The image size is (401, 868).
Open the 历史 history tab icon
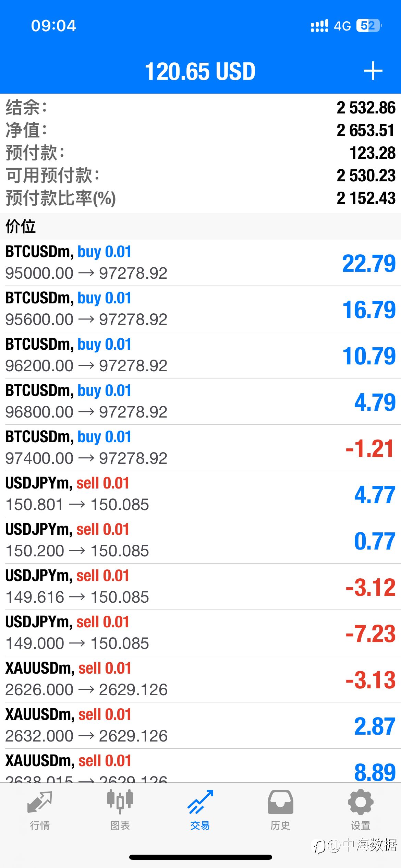click(280, 802)
